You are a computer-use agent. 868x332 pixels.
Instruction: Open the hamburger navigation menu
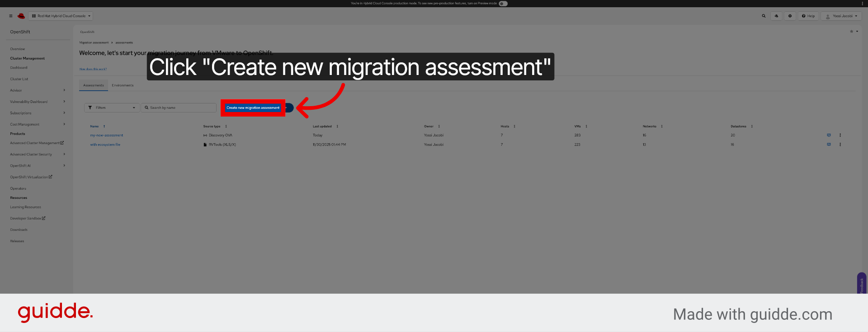point(11,16)
